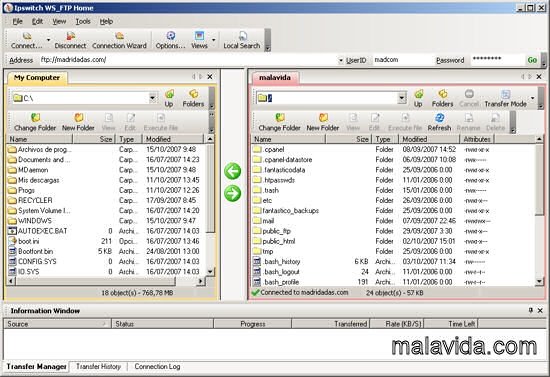Image resolution: width=550 pixels, height=377 pixels.
Task: Click Cancel in the malavida pane toolbar
Action: coord(469,98)
